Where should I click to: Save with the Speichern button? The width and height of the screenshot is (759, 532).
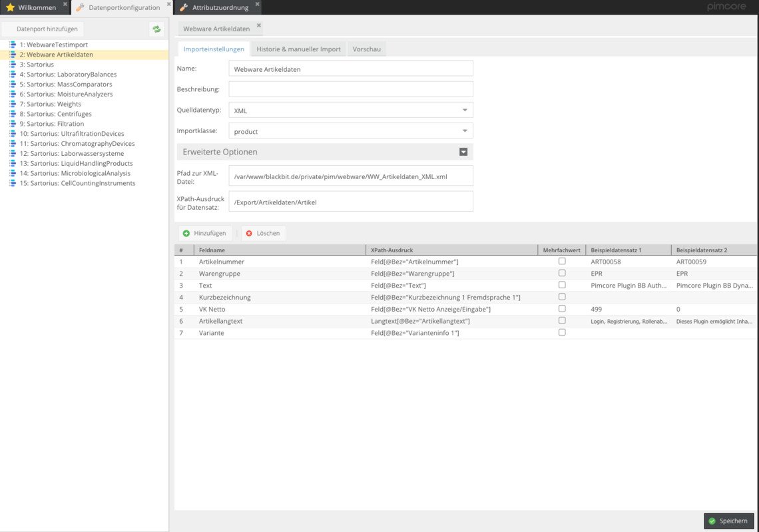click(x=728, y=521)
